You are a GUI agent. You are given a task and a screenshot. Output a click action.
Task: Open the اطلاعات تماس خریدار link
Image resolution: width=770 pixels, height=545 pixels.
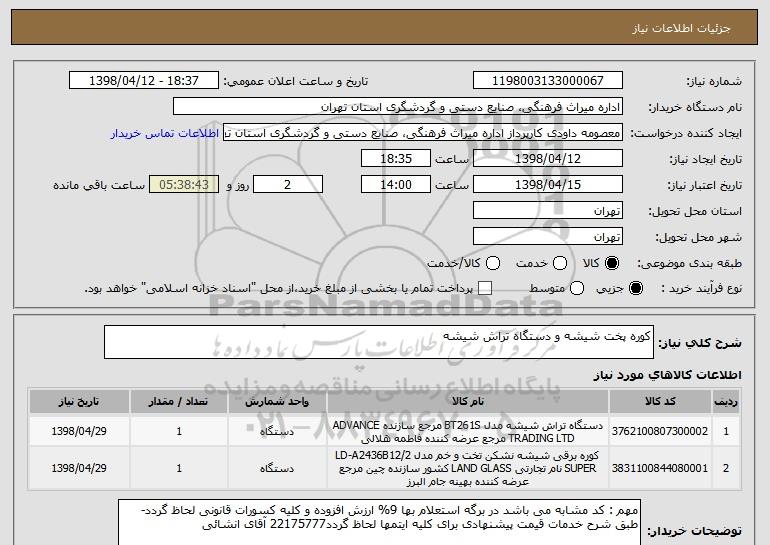click(x=165, y=134)
